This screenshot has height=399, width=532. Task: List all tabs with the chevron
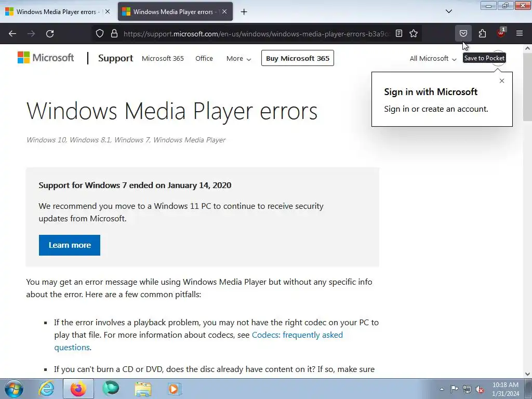click(x=449, y=11)
